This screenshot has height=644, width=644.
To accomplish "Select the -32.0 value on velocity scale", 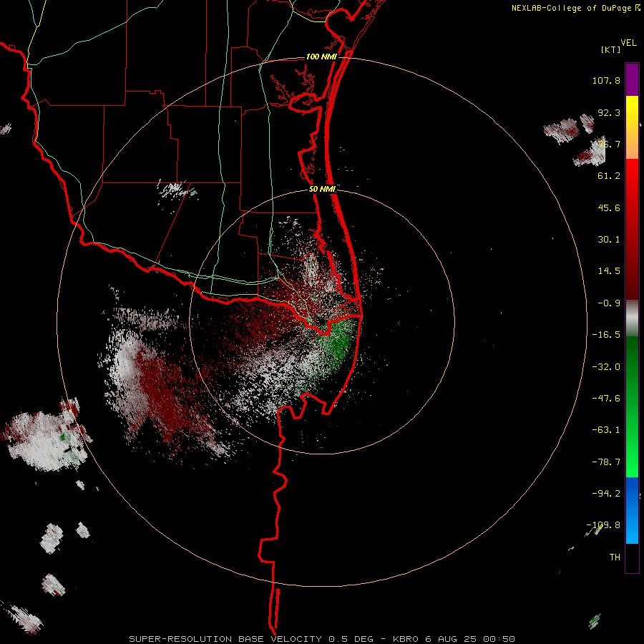I will coord(606,367).
